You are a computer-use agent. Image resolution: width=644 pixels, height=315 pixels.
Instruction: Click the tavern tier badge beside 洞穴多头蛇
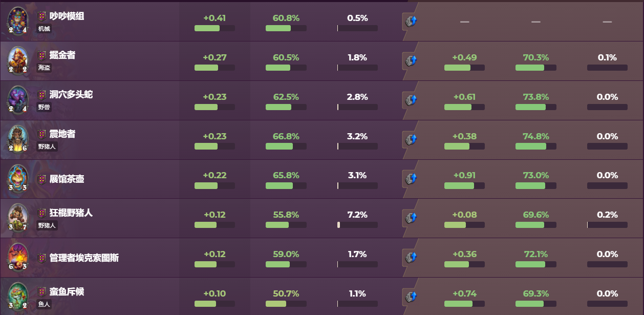pos(42,95)
